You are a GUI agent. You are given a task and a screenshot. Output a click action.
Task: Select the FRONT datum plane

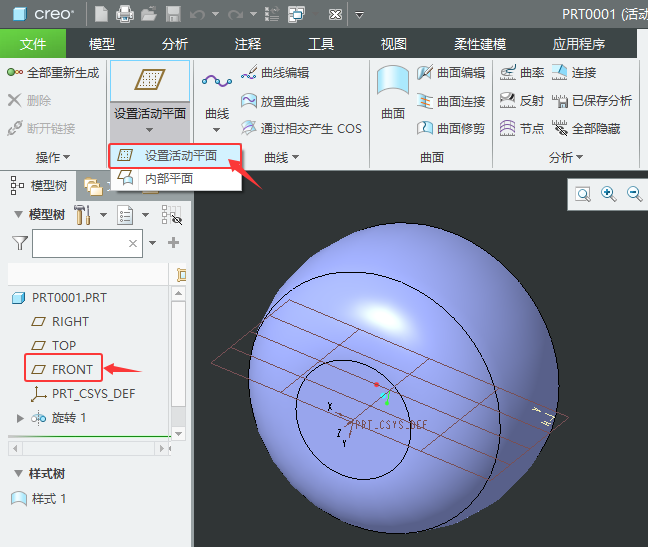click(x=62, y=369)
